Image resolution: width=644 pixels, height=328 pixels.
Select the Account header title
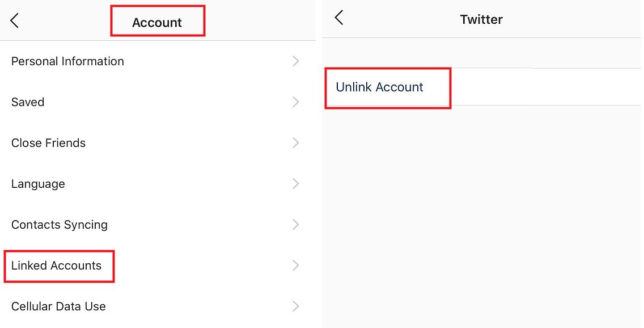tap(158, 22)
